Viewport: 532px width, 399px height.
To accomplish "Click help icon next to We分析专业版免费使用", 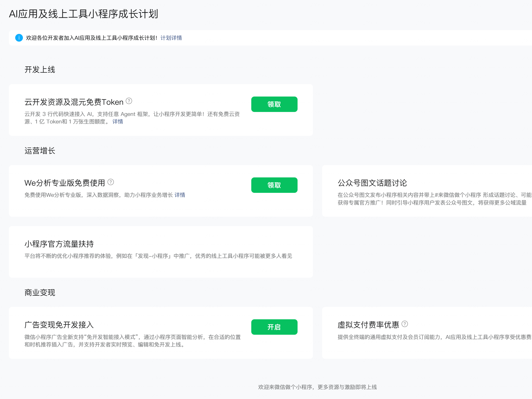I will [x=111, y=182].
